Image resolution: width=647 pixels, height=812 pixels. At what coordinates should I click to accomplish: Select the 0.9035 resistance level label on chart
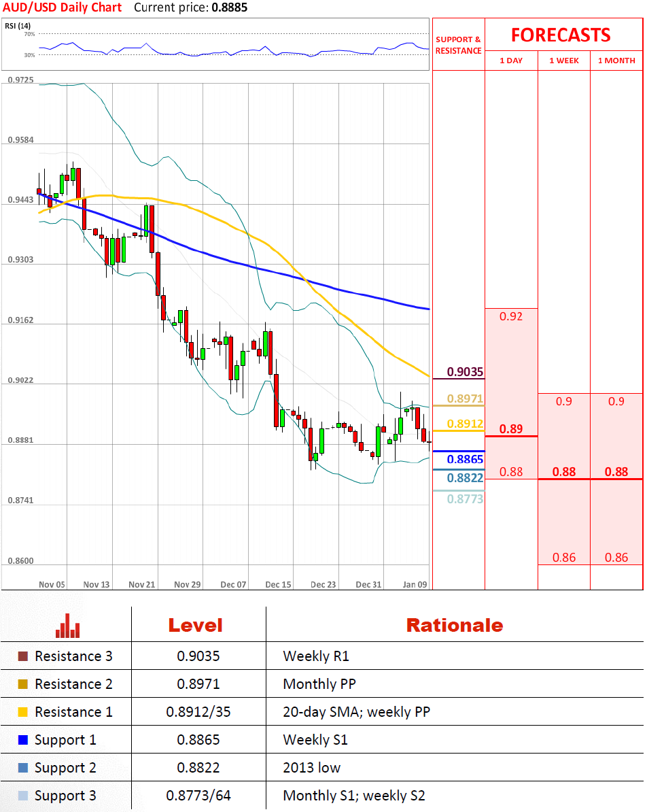click(465, 372)
